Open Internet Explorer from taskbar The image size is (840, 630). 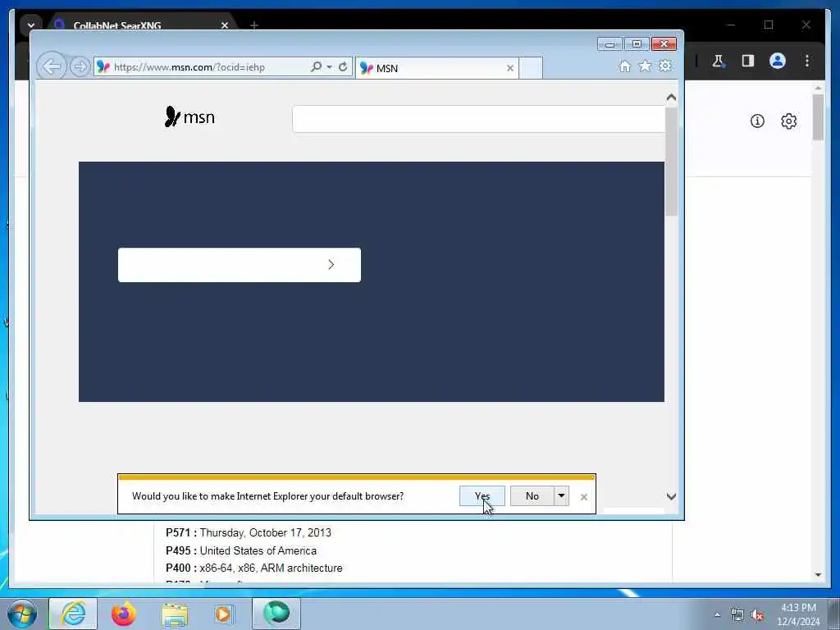coord(73,614)
